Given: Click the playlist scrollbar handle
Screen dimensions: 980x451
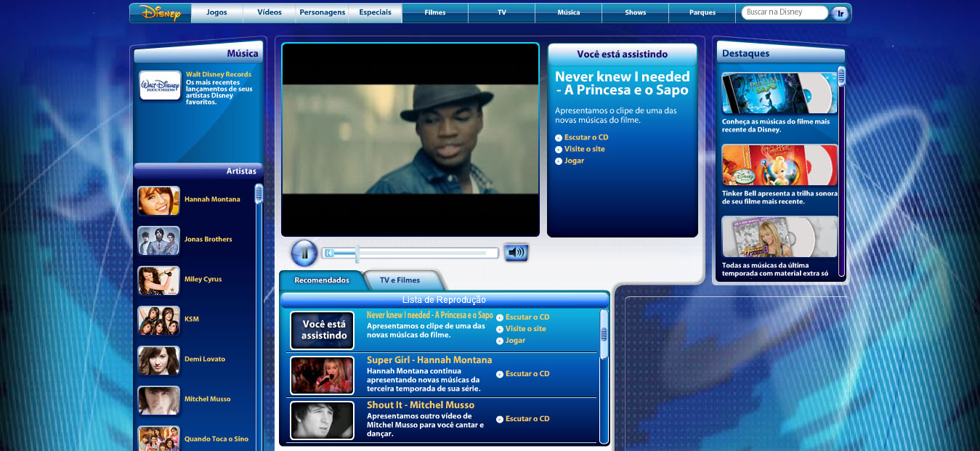Looking at the screenshot, I should click(x=604, y=335).
